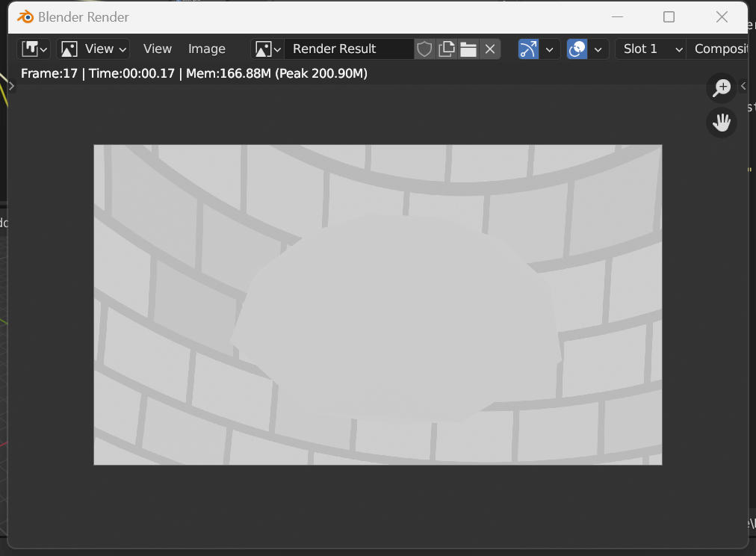Expand gizmo options dropdown arrow
The height and width of the screenshot is (556, 756).
pyautogui.click(x=550, y=49)
